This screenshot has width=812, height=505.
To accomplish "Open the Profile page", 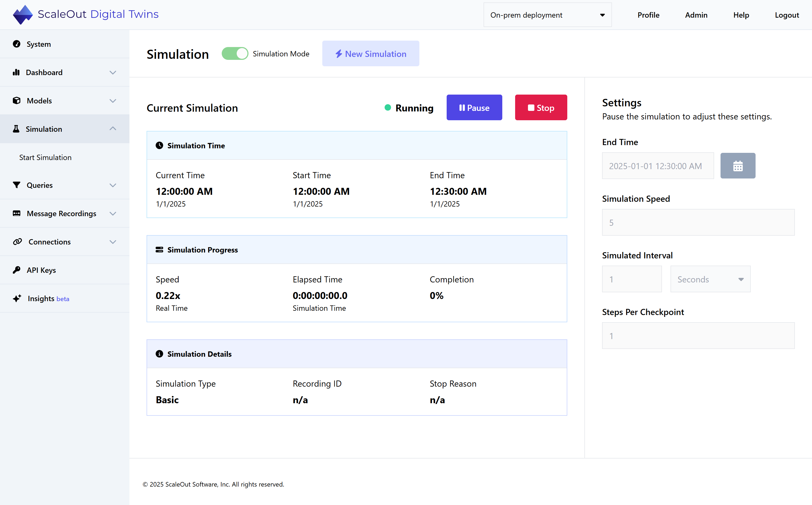I will pos(648,15).
